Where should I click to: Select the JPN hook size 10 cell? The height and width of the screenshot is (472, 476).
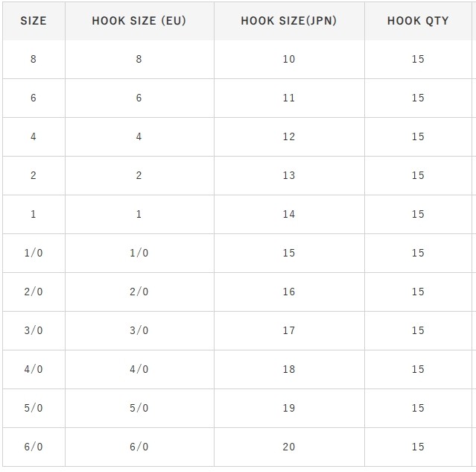click(x=289, y=59)
